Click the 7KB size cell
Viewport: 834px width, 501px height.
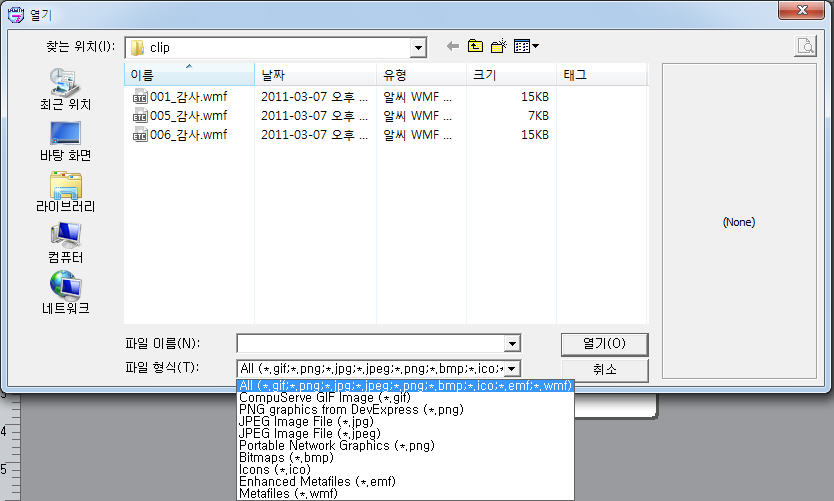click(x=538, y=116)
